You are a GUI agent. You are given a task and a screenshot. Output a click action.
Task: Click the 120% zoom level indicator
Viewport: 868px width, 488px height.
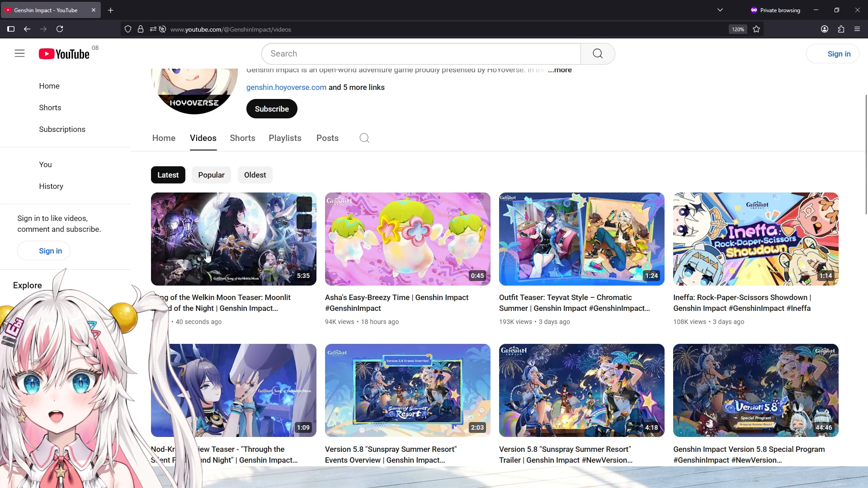point(738,29)
